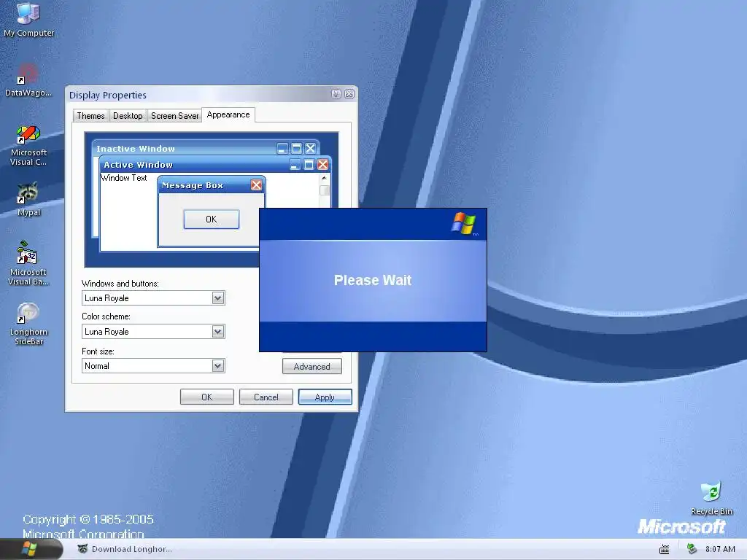This screenshot has width=747, height=560.
Task: Click the network tray icon
Action: (692, 549)
